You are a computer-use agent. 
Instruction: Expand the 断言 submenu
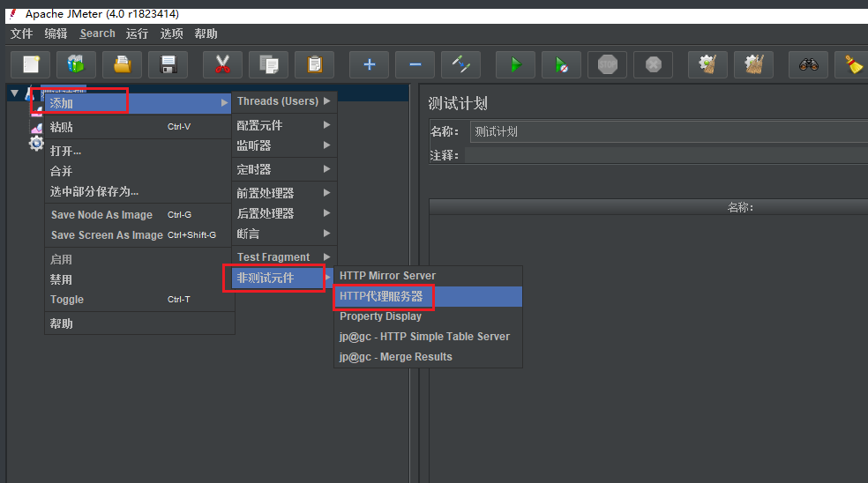pos(284,234)
